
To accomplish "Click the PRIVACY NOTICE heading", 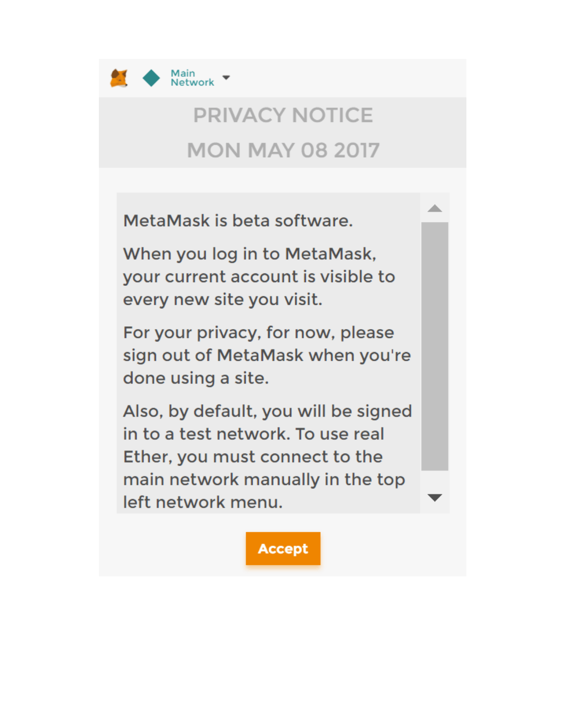I will tap(282, 115).
